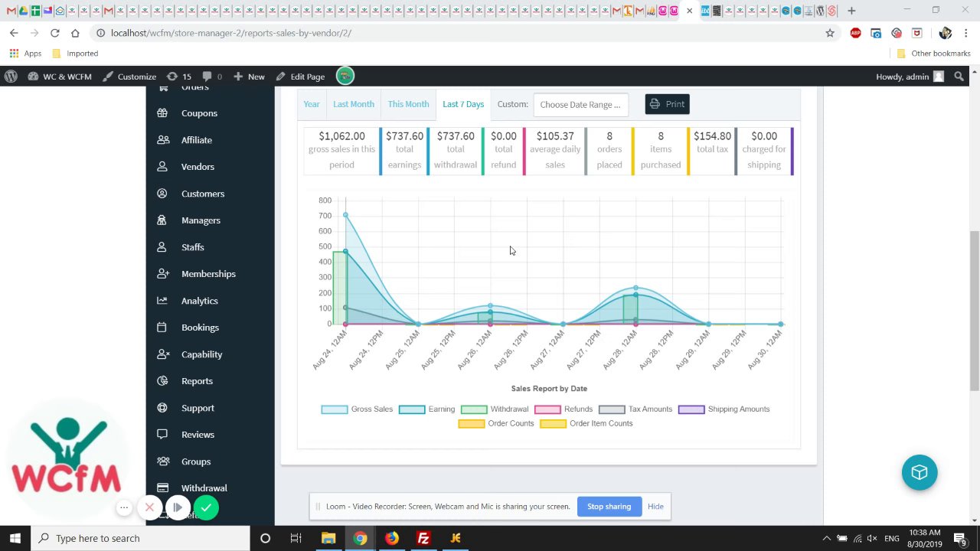Click the floating teal cube button
The image size is (980, 551).
pyautogui.click(x=920, y=472)
